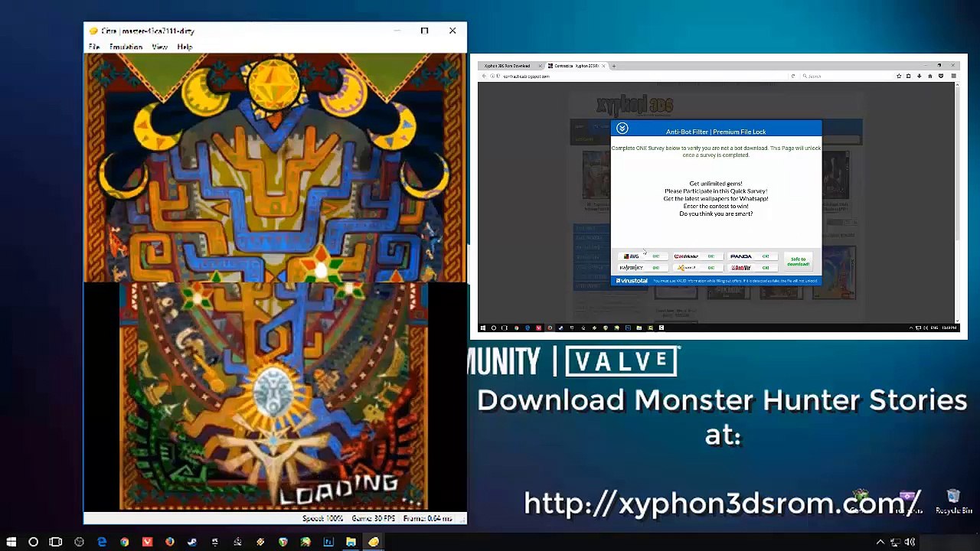Open the Emulation menu in Citra
The width and height of the screenshot is (980, 551).
pyautogui.click(x=126, y=47)
